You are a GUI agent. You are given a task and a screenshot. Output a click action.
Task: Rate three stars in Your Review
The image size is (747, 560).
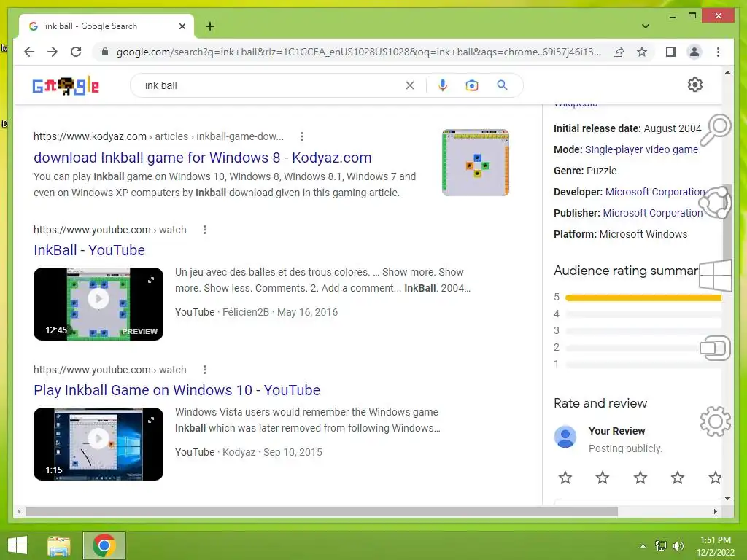640,477
